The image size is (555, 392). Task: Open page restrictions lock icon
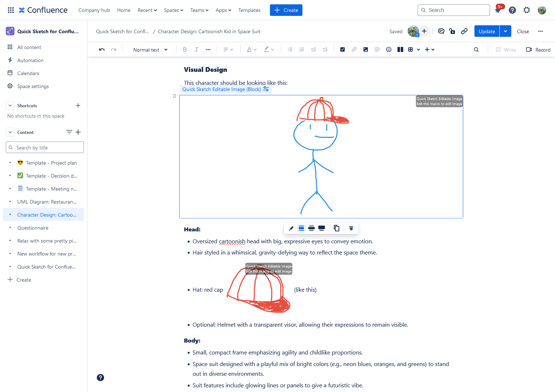pos(452,31)
